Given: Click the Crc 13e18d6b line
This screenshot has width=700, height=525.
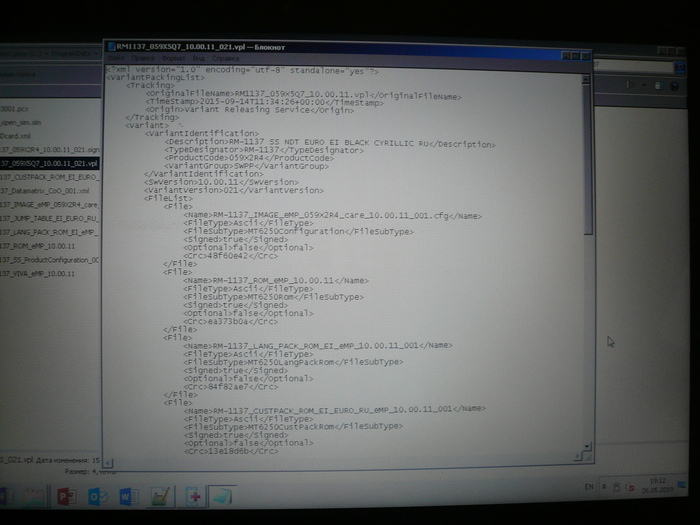Looking at the screenshot, I should tap(231, 451).
